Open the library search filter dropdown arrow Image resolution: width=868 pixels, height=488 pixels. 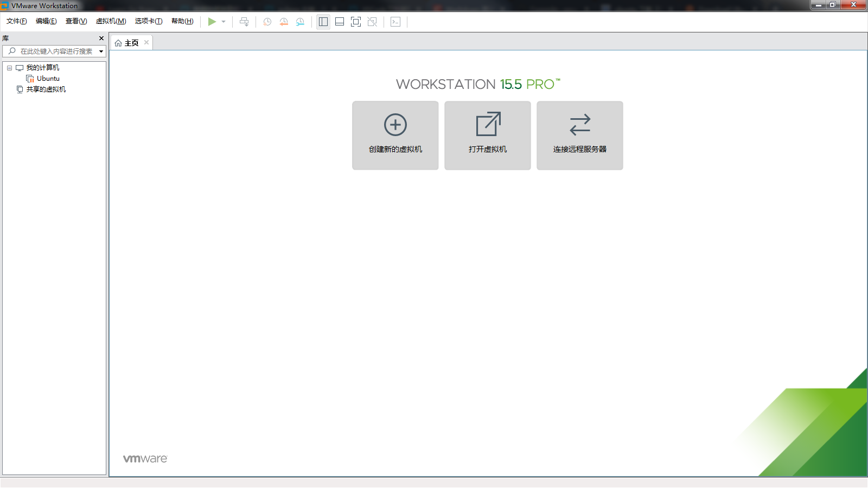pyautogui.click(x=101, y=52)
